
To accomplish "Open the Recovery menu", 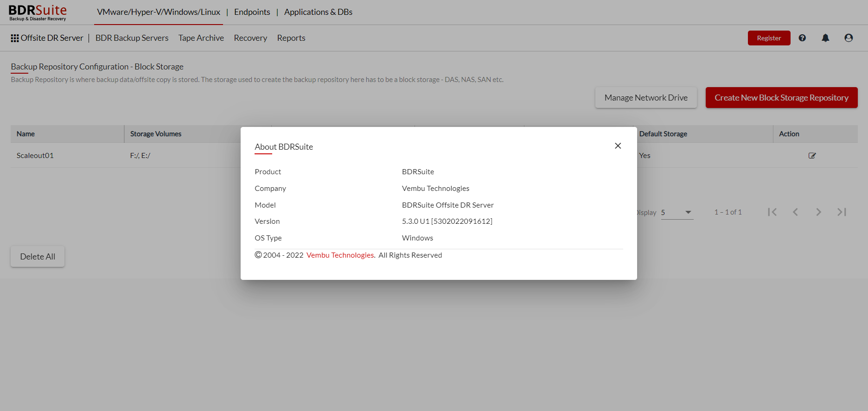I will coord(250,38).
